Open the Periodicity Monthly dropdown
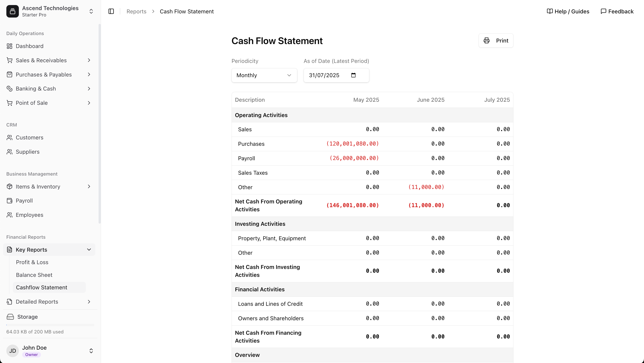This screenshot has height=363, width=644. point(264,75)
